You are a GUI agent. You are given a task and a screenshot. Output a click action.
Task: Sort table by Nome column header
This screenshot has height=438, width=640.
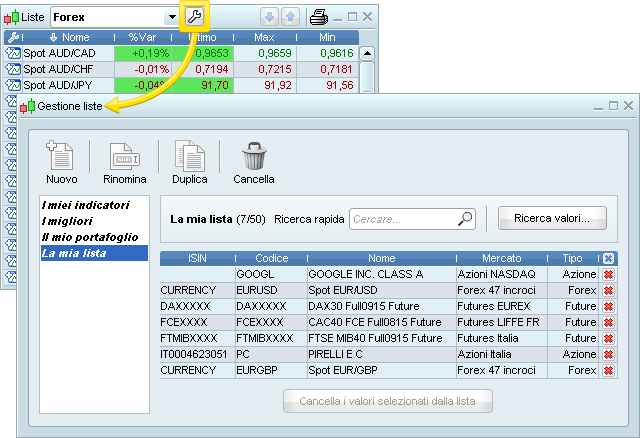(x=69, y=37)
